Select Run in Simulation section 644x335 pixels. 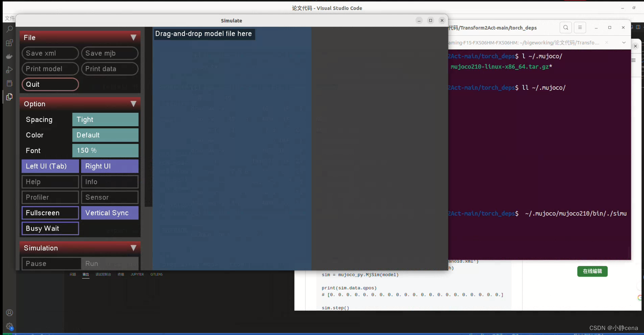(110, 264)
